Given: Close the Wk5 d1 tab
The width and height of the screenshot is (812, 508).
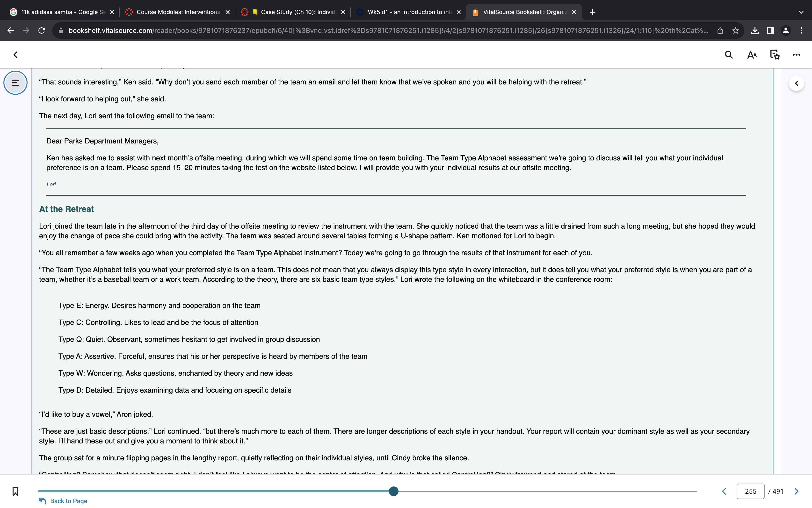Looking at the screenshot, I should 459,12.
